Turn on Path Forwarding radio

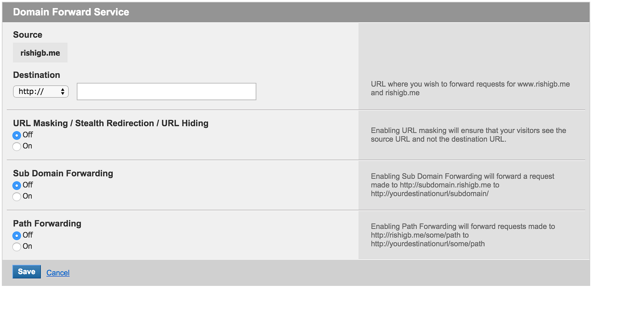click(x=17, y=247)
